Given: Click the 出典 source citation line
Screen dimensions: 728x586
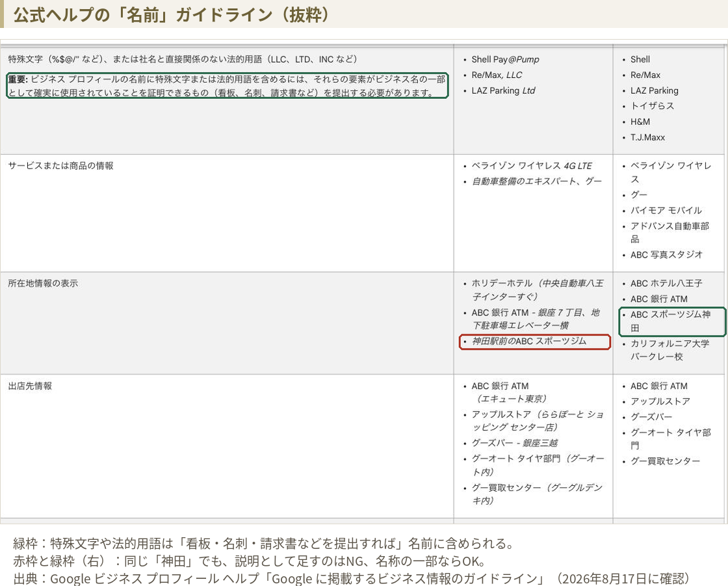Looking at the screenshot, I should pos(351,579).
